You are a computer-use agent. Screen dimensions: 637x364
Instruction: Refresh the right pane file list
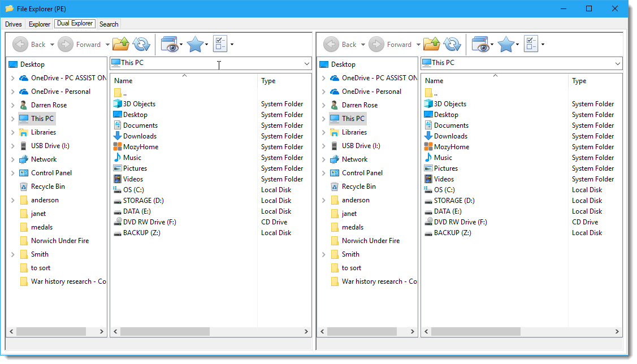coord(452,44)
